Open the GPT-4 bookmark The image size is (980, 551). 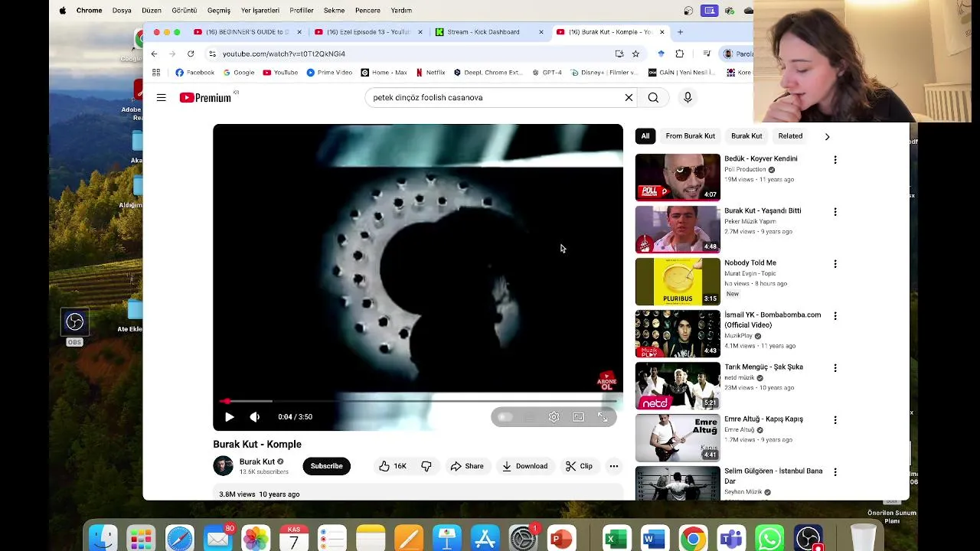(x=547, y=73)
